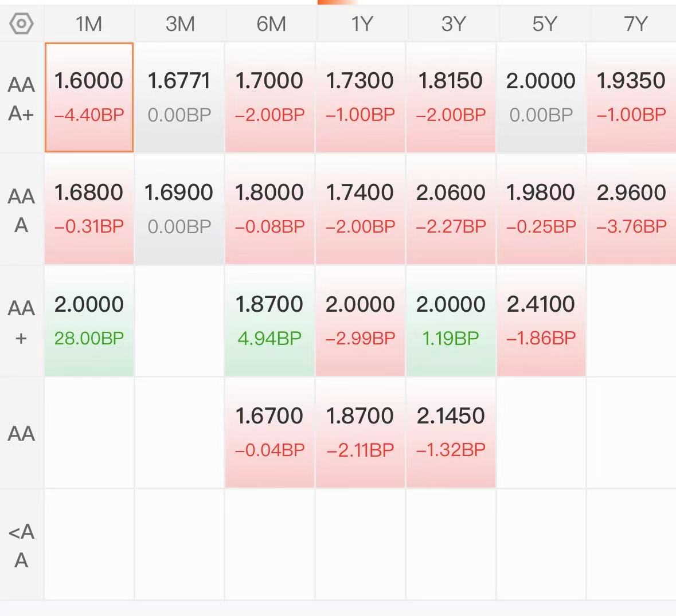Select the 7Y column header
Viewport: 676px width, 616px height.
pyautogui.click(x=635, y=23)
